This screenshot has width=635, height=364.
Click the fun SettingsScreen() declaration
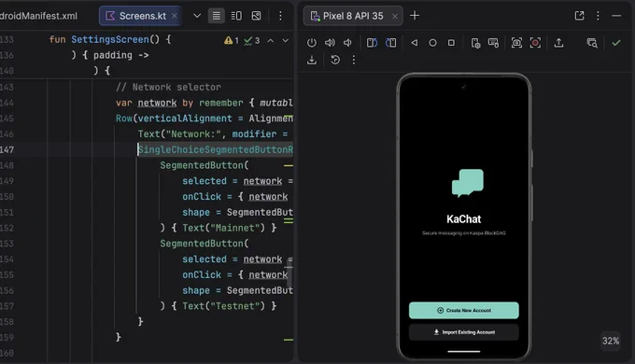[110, 40]
